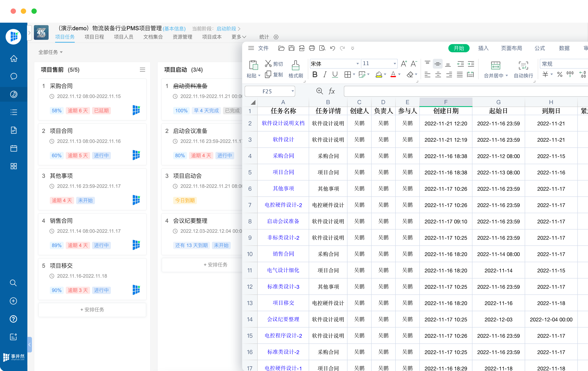The height and width of the screenshot is (371, 588).
Task: Open the 软件设计说明文档 task link
Action: coord(283,123)
